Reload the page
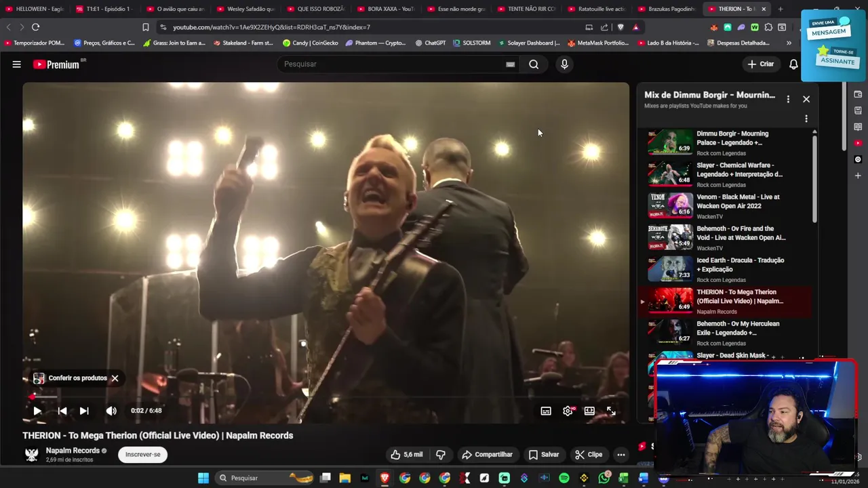This screenshot has width=868, height=488. [35, 27]
